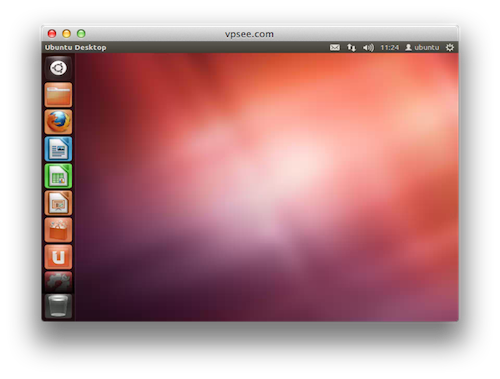Click the Ubuntu Desktop panel title
This screenshot has height=379, width=500.
click(76, 47)
